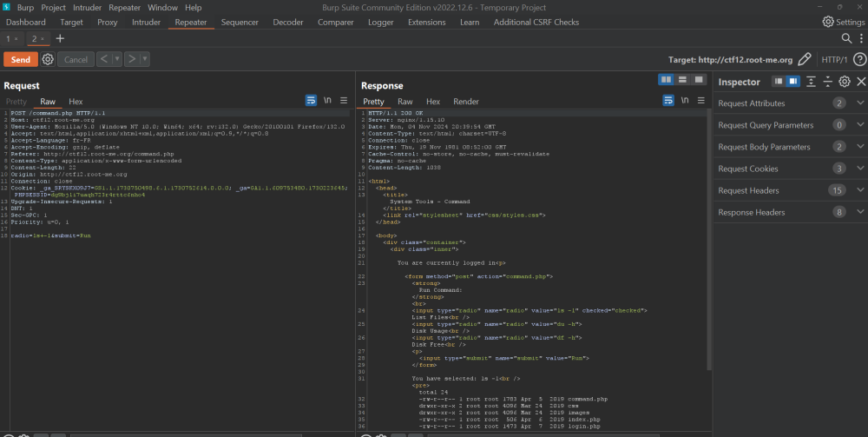This screenshot has width=868, height=437.
Task: Toggle non-printable characters (\n) in the Response panel
Action: (684, 102)
